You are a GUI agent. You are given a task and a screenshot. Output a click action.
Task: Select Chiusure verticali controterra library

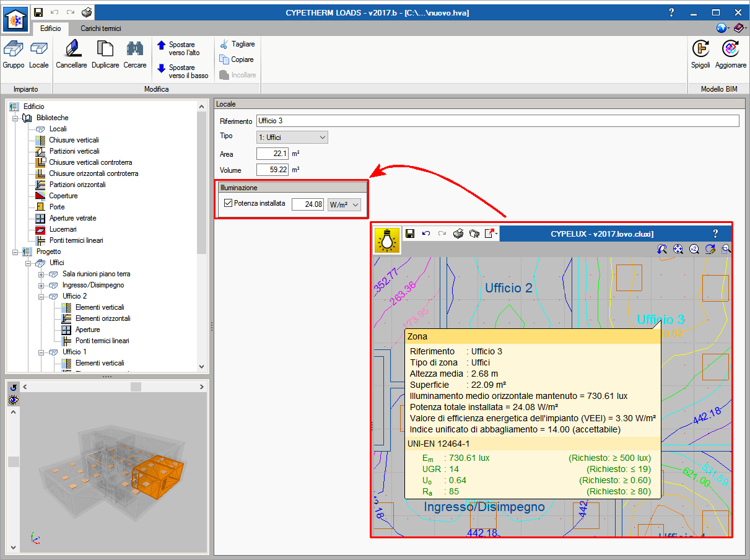[90, 162]
